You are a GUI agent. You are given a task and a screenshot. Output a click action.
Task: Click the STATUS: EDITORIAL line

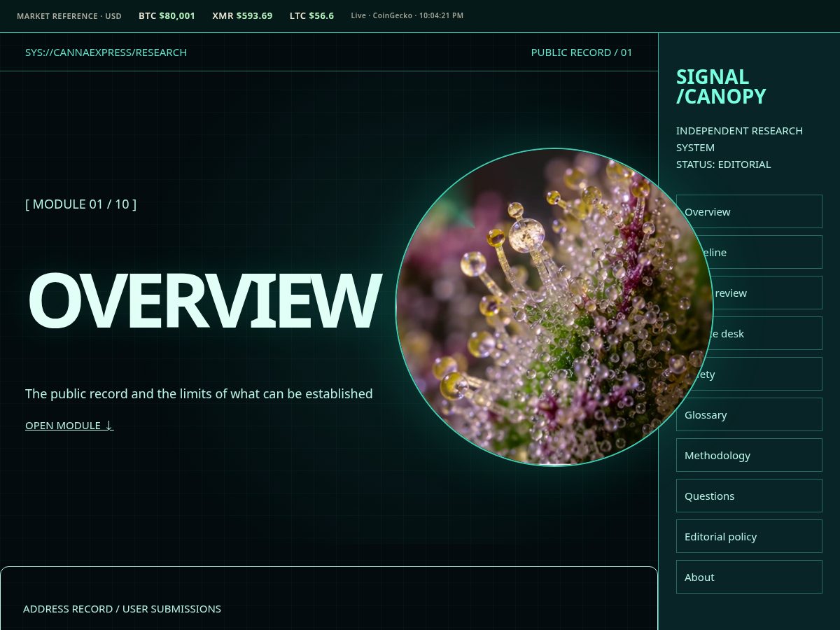[x=724, y=164]
